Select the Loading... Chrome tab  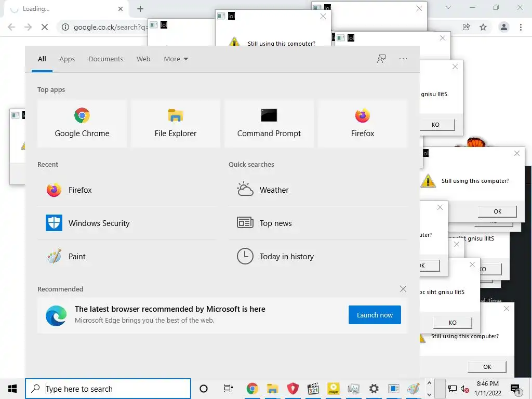click(66, 9)
